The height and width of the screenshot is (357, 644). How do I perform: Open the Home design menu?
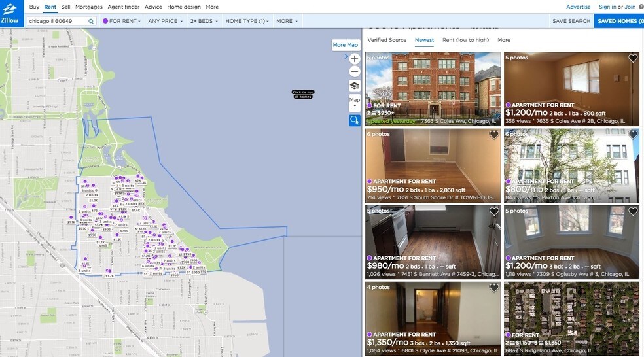coord(184,7)
